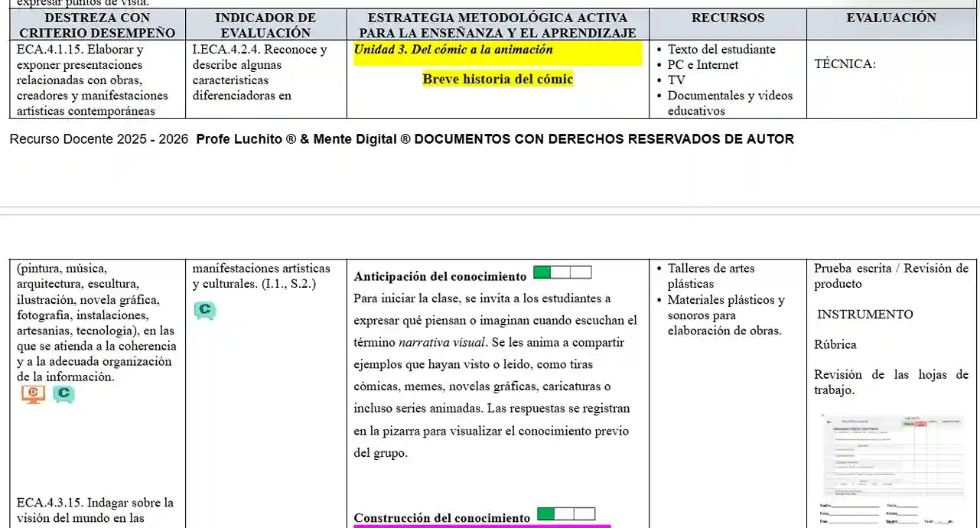Click teal chat icon in the Indicador de Evaluación column

pyautogui.click(x=204, y=310)
